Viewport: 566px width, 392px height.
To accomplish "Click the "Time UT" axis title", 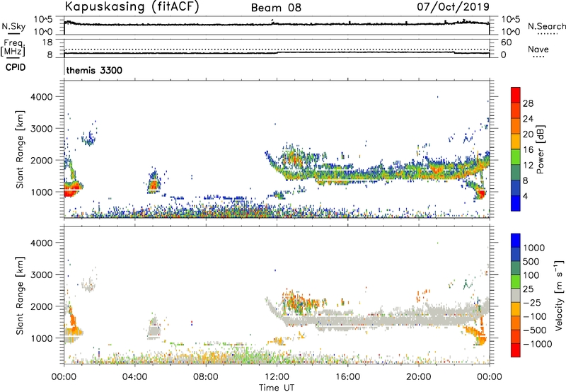I will click(x=277, y=388).
